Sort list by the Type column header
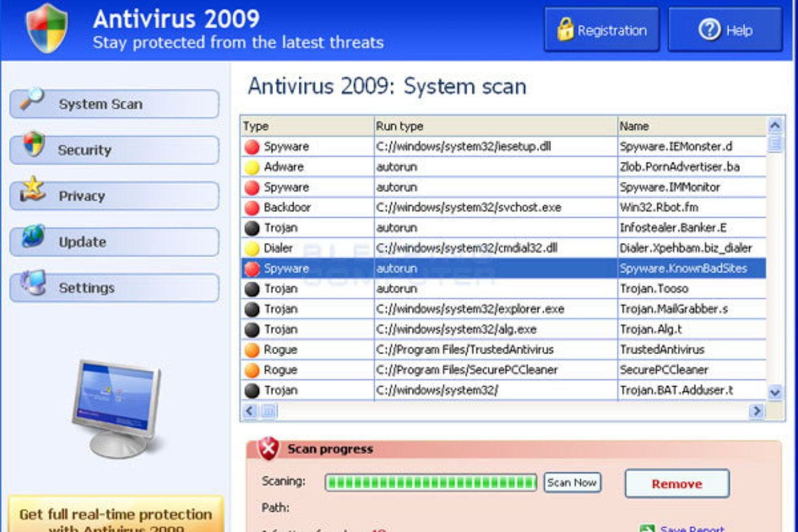Image resolution: width=798 pixels, height=532 pixels. tap(308, 126)
